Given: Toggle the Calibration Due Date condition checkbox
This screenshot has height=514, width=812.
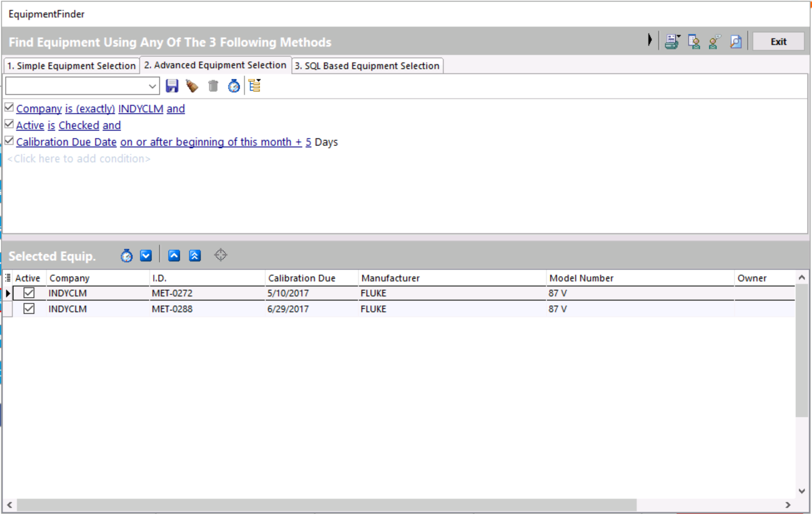Looking at the screenshot, I should [9, 141].
